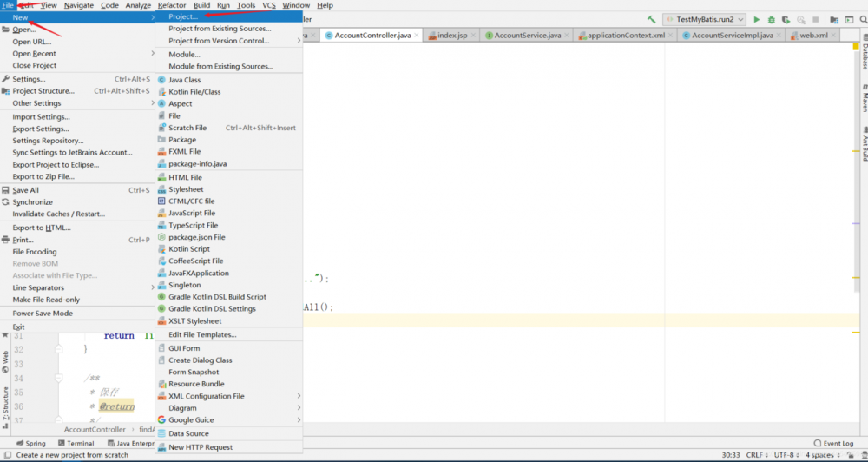Create a new TypeScript File
The width and height of the screenshot is (868, 462).
point(228,226)
